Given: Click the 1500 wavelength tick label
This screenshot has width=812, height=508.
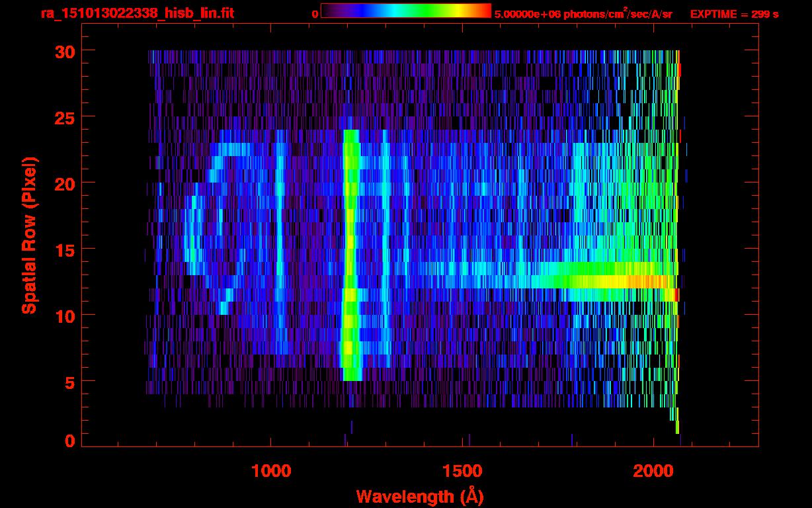Looking at the screenshot, I should pyautogui.click(x=462, y=471).
